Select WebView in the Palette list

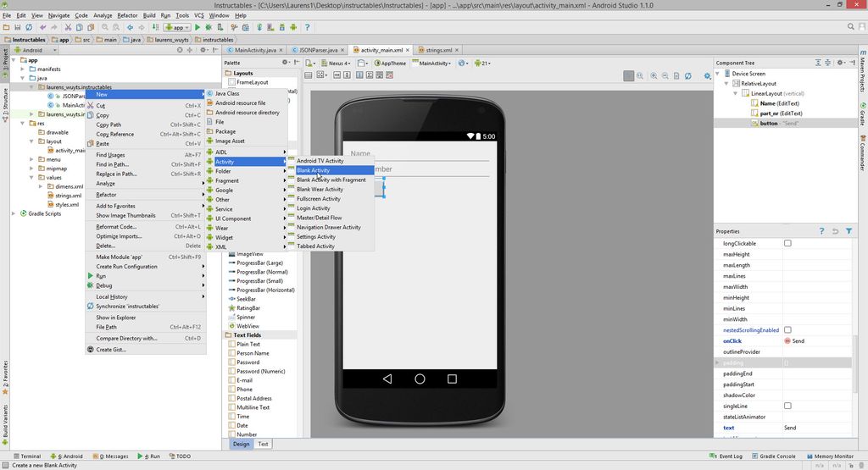[243, 326]
